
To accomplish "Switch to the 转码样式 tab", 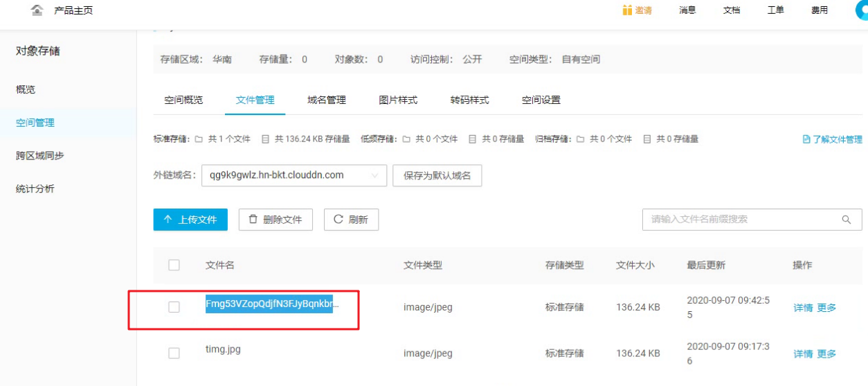I will point(470,100).
